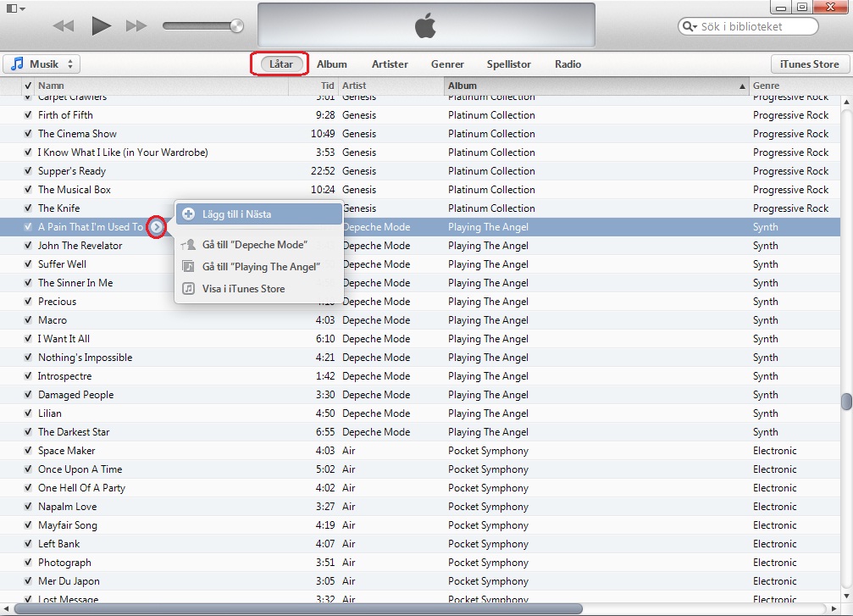853x616 pixels.
Task: Click the vertical scrollbar thumb
Action: 846,402
